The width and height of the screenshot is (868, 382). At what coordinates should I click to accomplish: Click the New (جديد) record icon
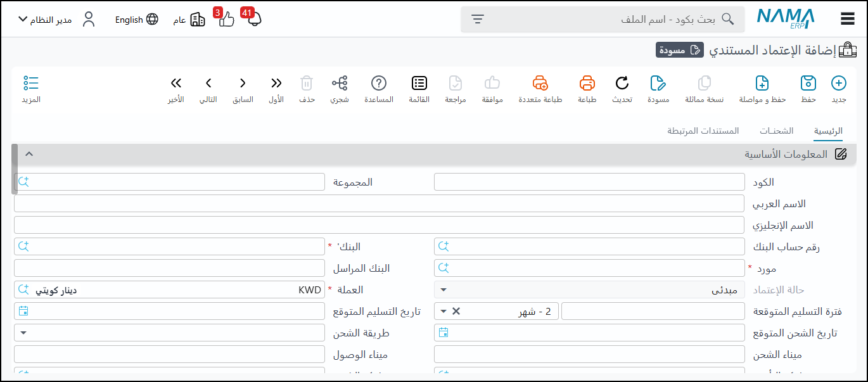[x=838, y=84]
